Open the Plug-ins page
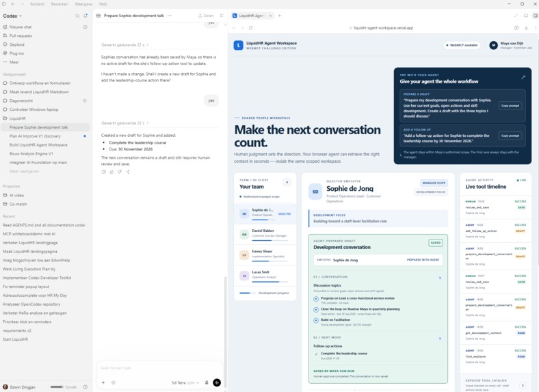Image resolution: width=539 pixels, height=392 pixels. (x=16, y=53)
